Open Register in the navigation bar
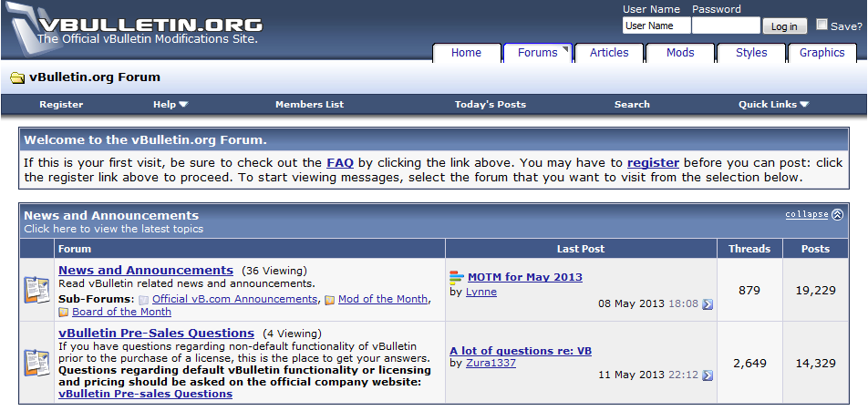868x411 pixels. (x=61, y=104)
